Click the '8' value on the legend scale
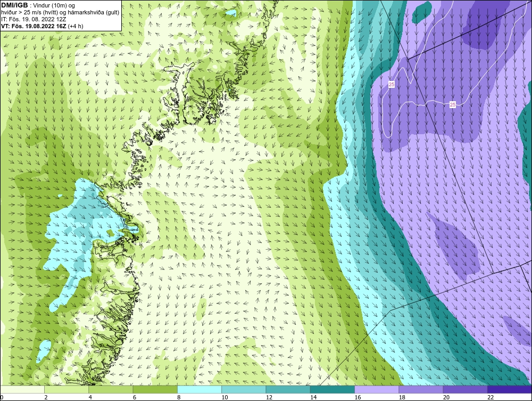Image resolution: width=532 pixels, height=401 pixels. (x=179, y=397)
